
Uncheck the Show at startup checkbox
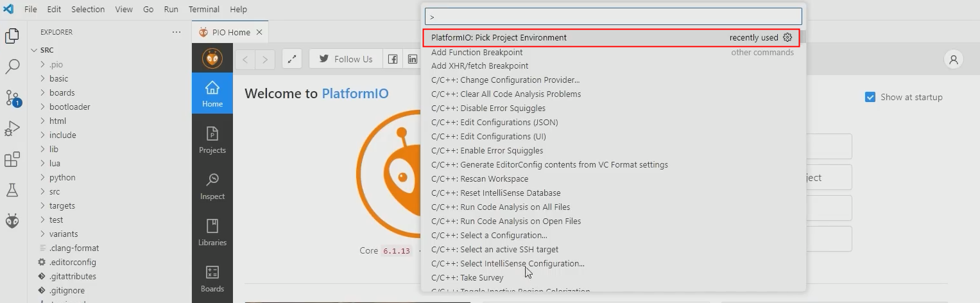(x=870, y=97)
